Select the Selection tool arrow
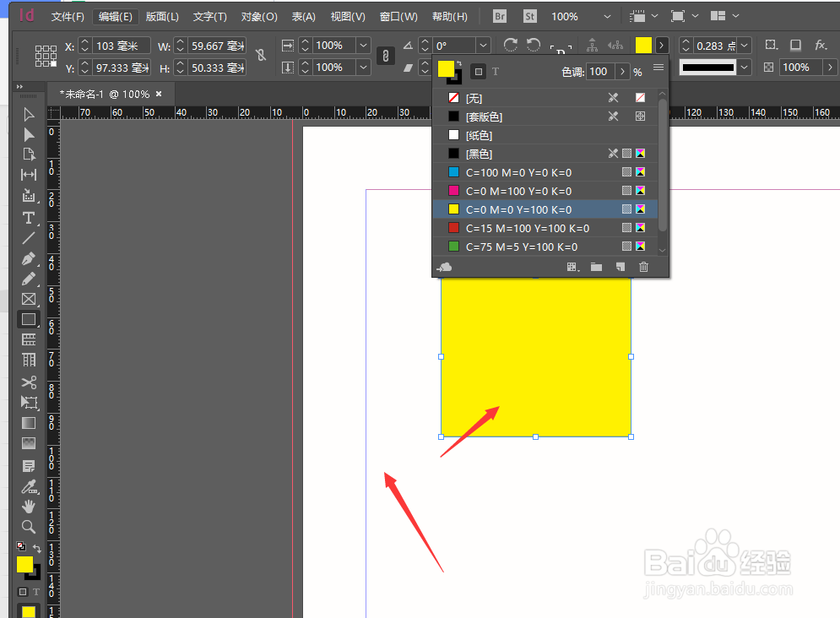This screenshot has height=618, width=840. (x=29, y=115)
